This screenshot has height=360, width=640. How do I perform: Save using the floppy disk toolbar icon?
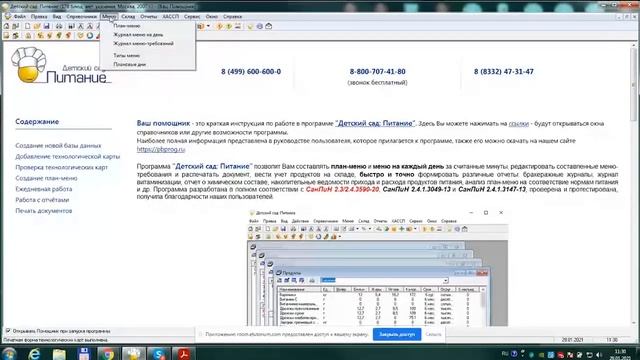click(x=47, y=26)
